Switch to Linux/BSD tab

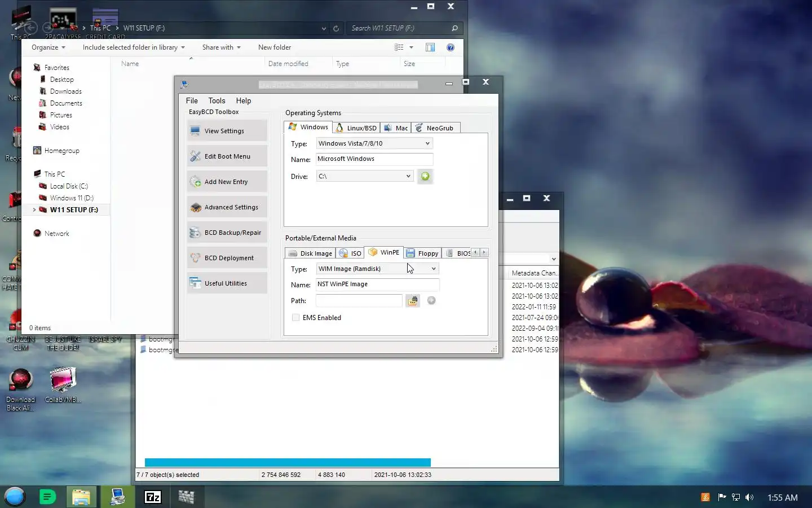pyautogui.click(x=356, y=128)
